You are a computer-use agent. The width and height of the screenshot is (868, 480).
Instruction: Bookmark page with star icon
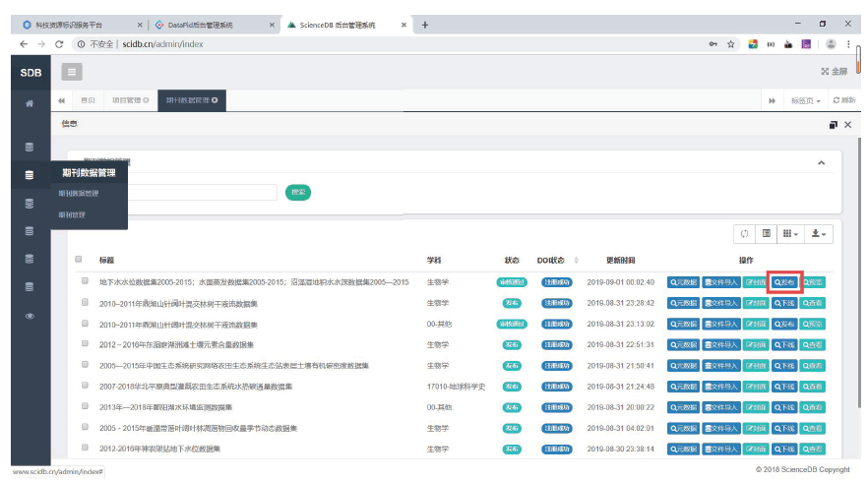(730, 44)
